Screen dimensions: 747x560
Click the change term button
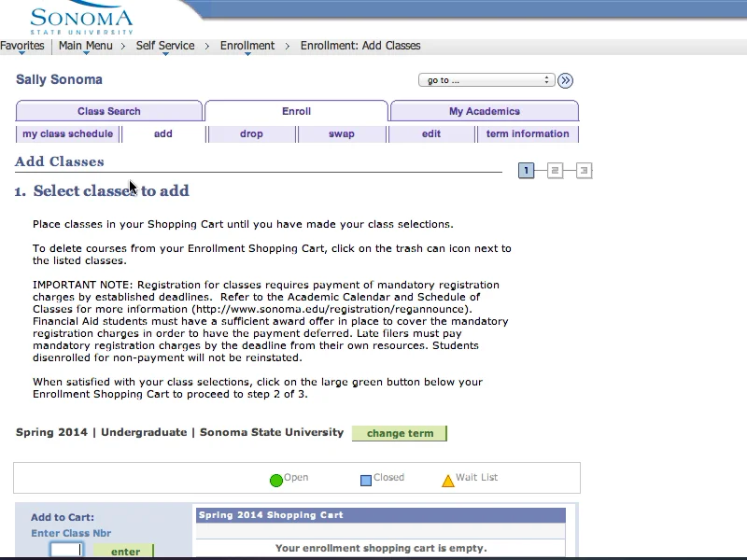pos(400,433)
